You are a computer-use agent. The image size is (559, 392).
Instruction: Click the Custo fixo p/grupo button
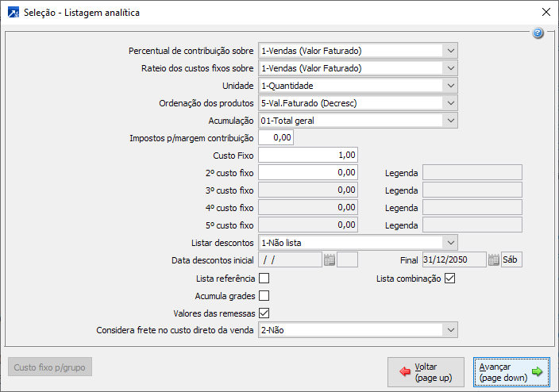click(50, 367)
